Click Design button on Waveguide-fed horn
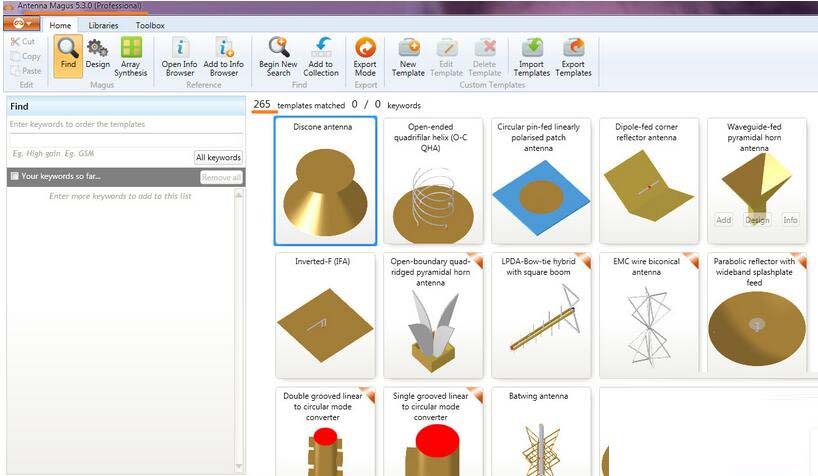Image resolution: width=818 pixels, height=476 pixels. point(756,220)
